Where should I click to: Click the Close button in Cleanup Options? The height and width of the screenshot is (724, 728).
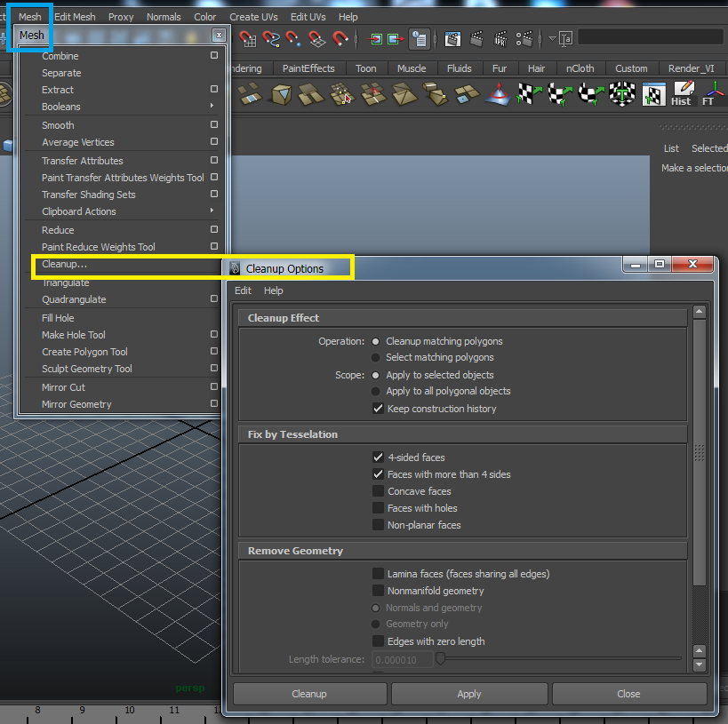(629, 694)
